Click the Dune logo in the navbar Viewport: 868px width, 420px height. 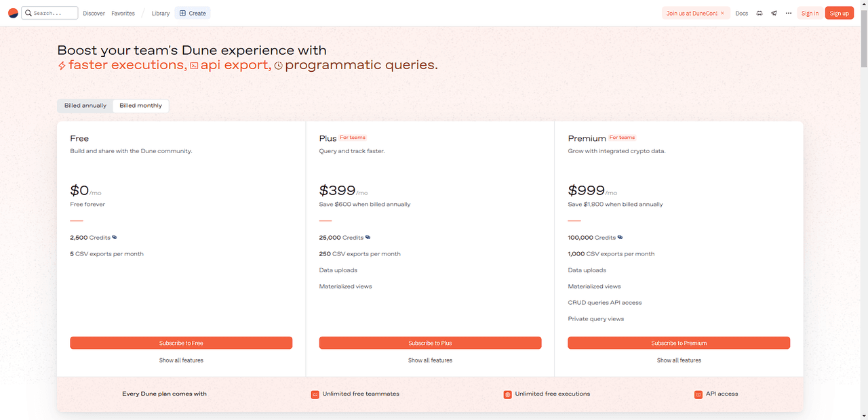(13, 13)
